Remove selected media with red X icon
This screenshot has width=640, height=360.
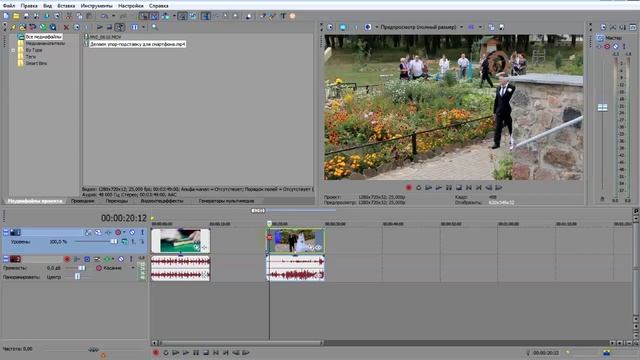pyautogui.click(x=66, y=27)
